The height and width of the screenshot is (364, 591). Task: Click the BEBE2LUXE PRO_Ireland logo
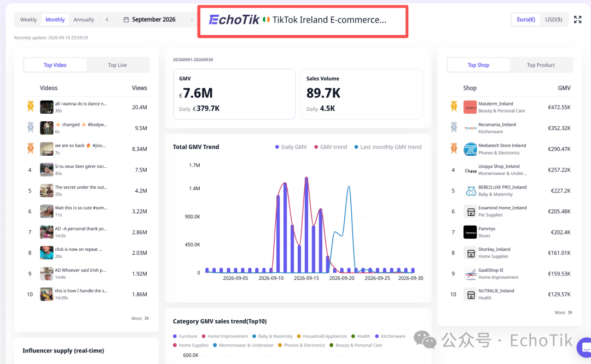(470, 191)
